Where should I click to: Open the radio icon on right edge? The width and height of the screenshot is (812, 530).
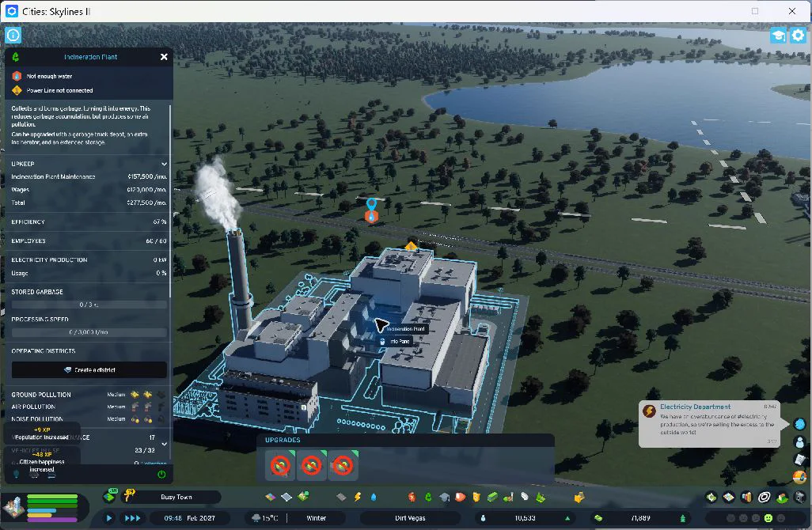tap(799, 477)
